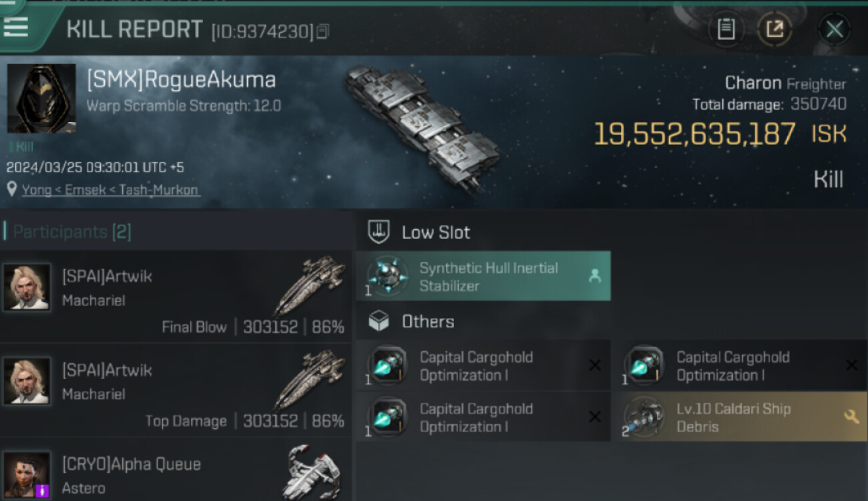
Task: Select Artwik's Final Blow participant entry
Action: (x=175, y=297)
